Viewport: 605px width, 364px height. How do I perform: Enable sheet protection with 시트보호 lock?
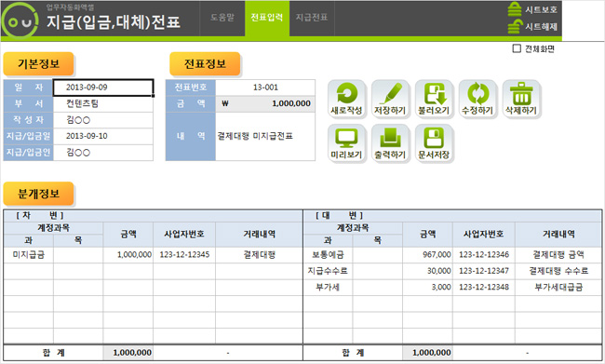(532, 9)
